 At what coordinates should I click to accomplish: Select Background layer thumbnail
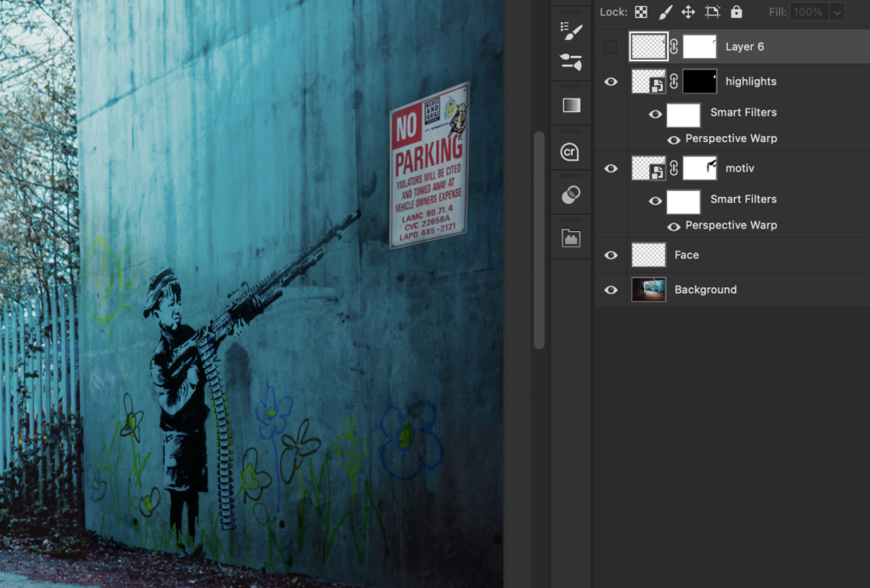648,290
